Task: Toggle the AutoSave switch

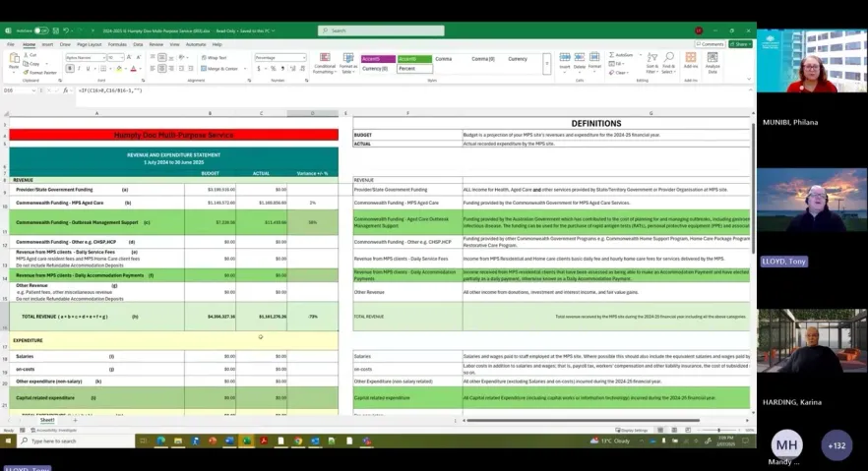Action: click(41, 30)
